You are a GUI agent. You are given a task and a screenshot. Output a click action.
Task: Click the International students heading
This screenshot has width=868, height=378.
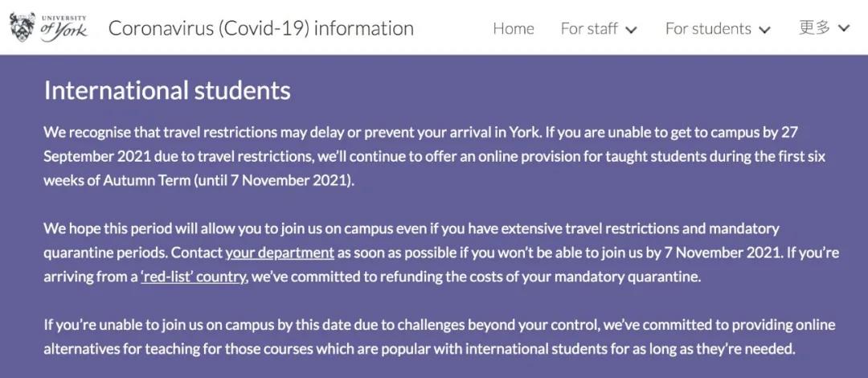pyautogui.click(x=167, y=90)
